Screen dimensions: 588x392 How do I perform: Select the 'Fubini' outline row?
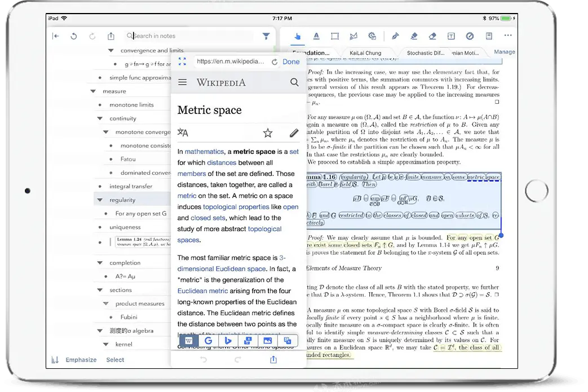(x=129, y=317)
